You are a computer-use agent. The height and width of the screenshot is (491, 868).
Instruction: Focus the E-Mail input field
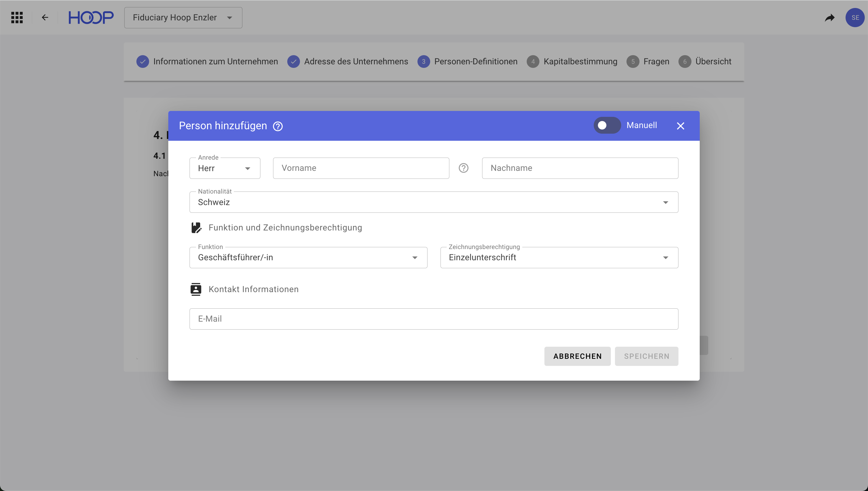point(433,319)
